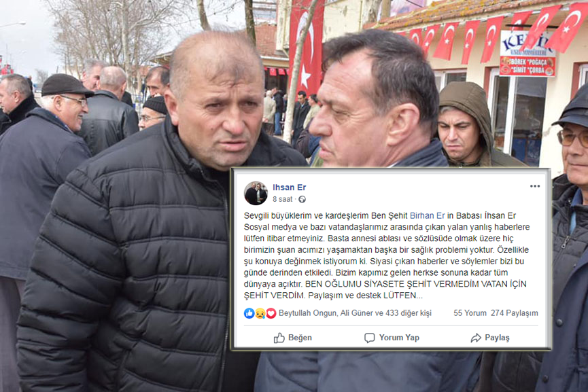This screenshot has width=588, height=392.
Task: Show the 433 diğer kişi reactions list
Action: (x=409, y=313)
